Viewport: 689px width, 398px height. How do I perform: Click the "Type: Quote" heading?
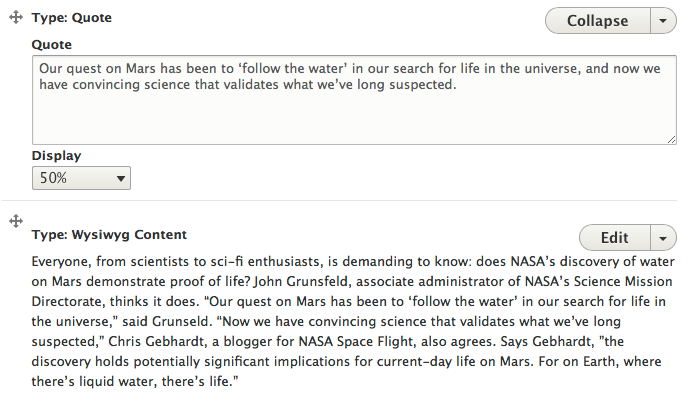[x=72, y=18]
